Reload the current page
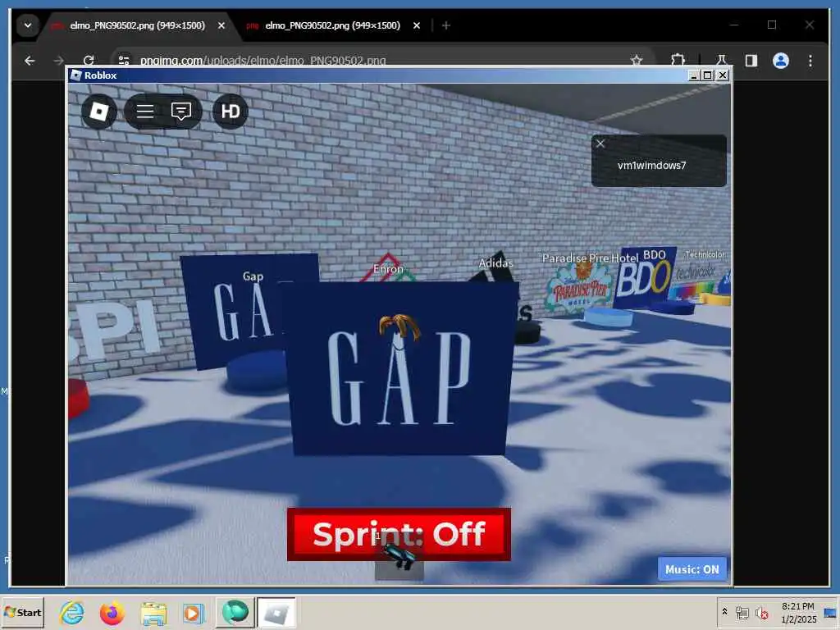This screenshot has width=840, height=630. pos(89,61)
